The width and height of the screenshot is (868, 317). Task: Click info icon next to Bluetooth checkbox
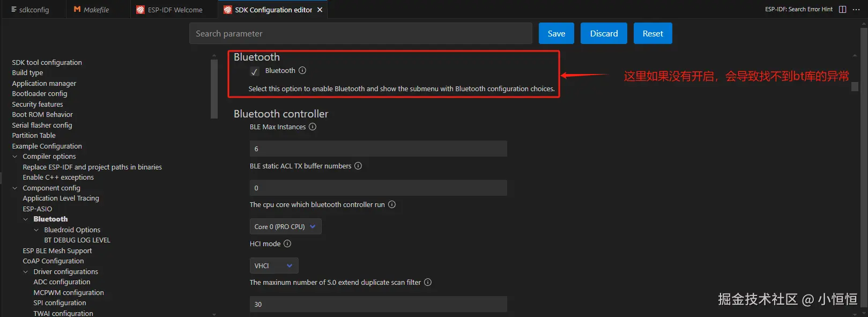point(302,70)
